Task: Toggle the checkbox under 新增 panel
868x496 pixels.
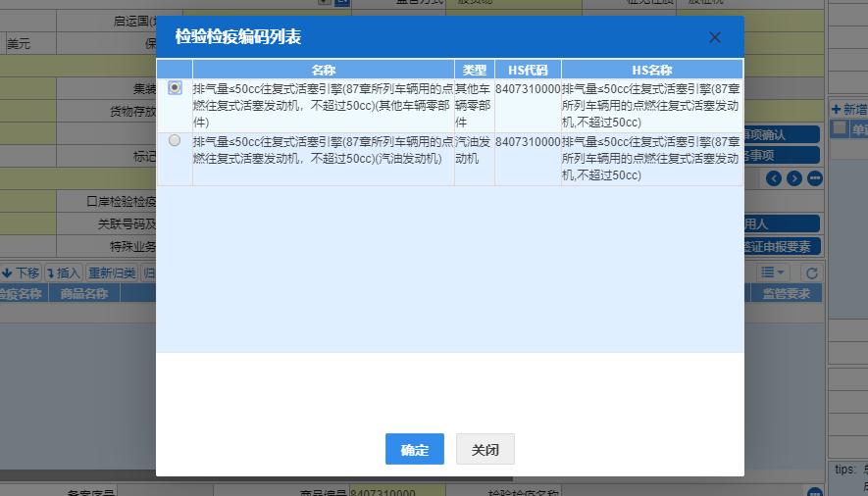Action: 840,128
